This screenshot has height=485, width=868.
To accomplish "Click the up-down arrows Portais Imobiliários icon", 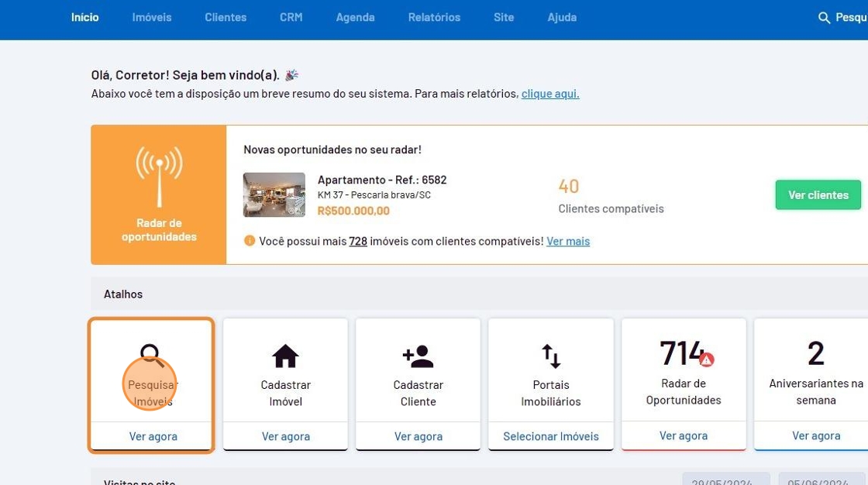I will (550, 356).
